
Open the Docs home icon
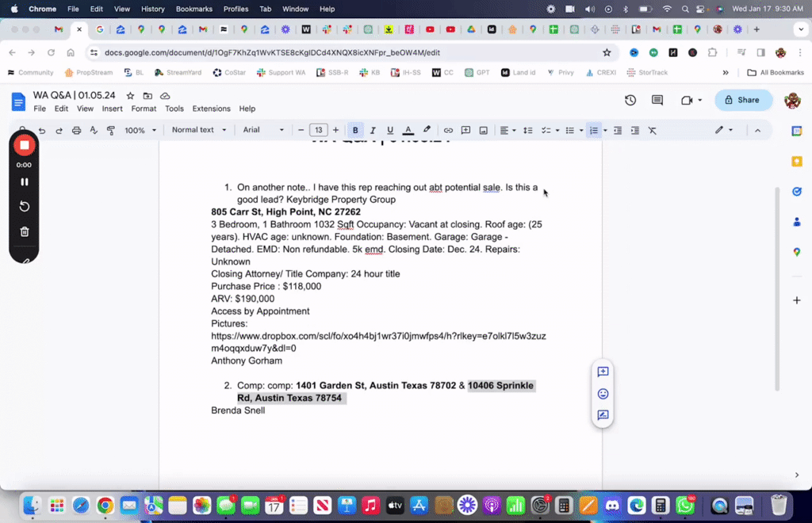(18, 101)
